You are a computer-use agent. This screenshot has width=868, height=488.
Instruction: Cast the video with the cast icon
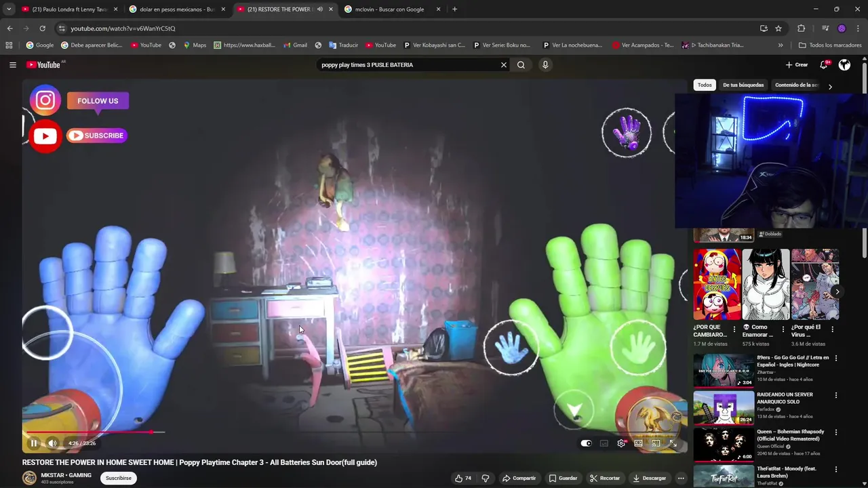click(x=656, y=443)
